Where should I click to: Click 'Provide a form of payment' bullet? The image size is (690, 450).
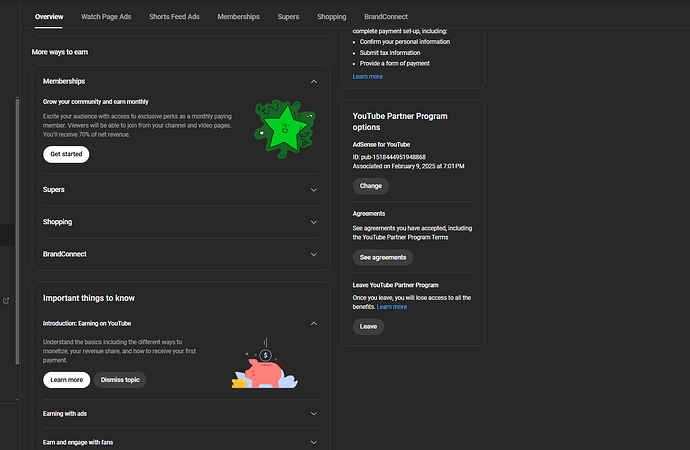(x=395, y=63)
